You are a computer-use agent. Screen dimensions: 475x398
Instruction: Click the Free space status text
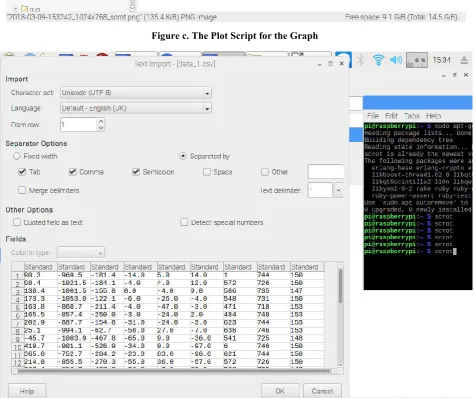click(401, 17)
